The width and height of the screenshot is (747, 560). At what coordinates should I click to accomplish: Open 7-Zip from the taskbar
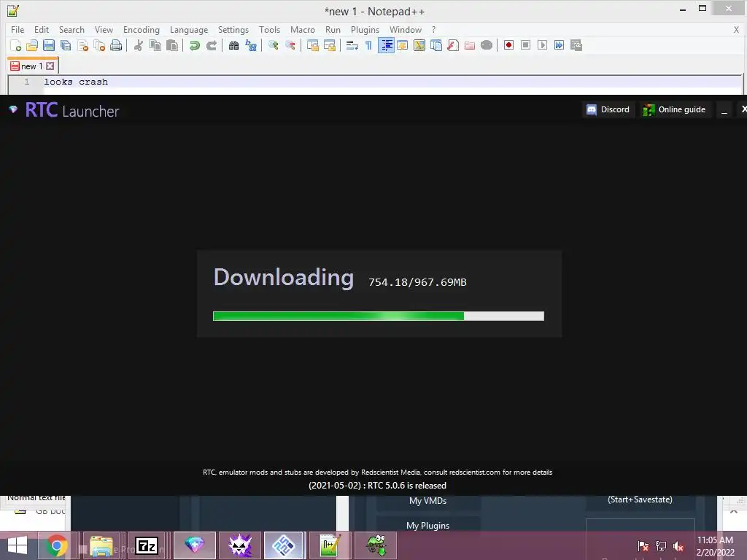(x=147, y=545)
